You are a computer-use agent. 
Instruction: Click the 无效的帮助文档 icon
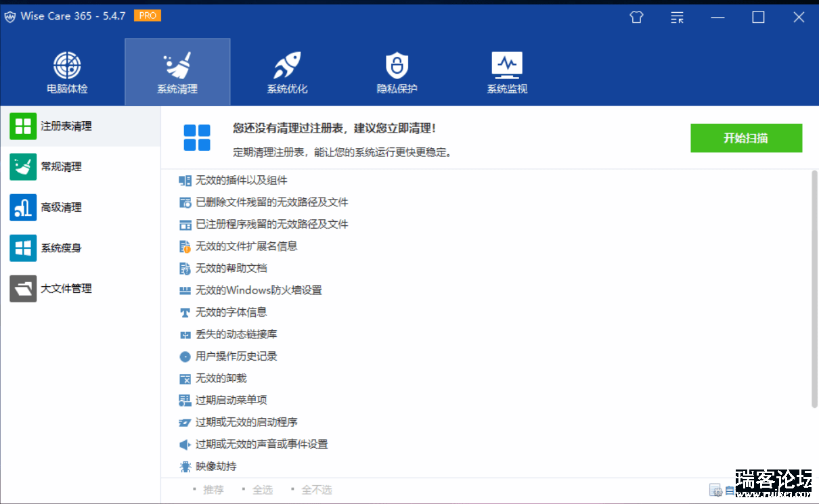point(185,269)
